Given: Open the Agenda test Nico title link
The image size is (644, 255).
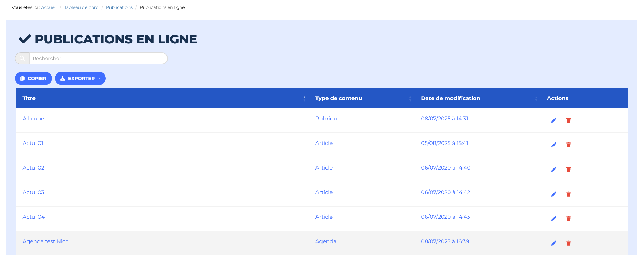Looking at the screenshot, I should tap(46, 241).
